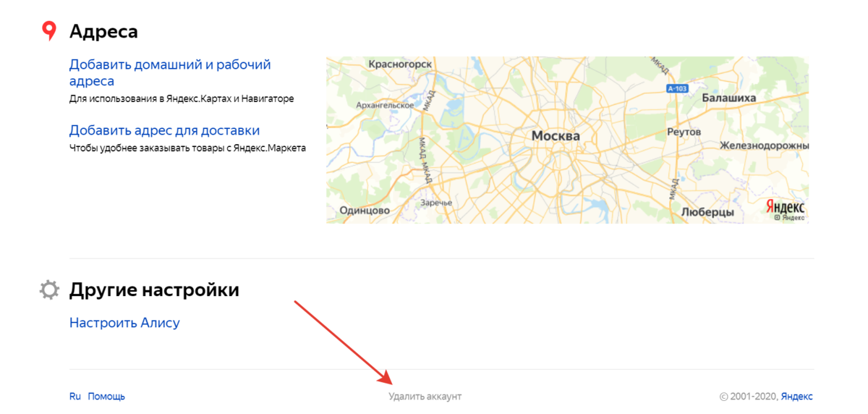The width and height of the screenshot is (868, 414).
Task: Click the Другие настройки heading
Action: [x=154, y=290]
